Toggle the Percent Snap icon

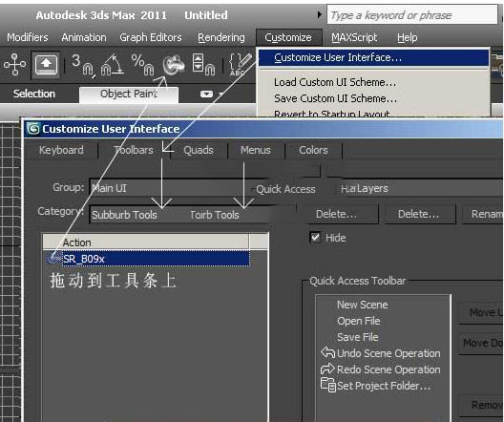tap(143, 64)
